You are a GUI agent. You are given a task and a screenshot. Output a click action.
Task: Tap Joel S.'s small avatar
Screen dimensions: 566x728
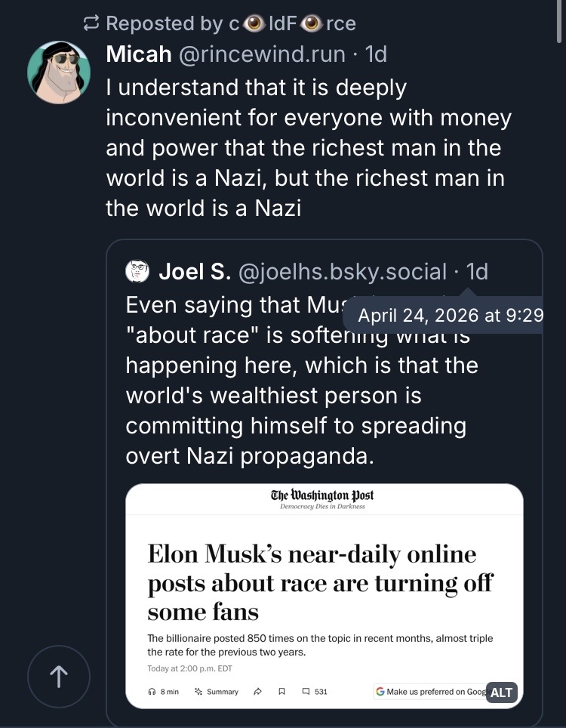pyautogui.click(x=137, y=271)
